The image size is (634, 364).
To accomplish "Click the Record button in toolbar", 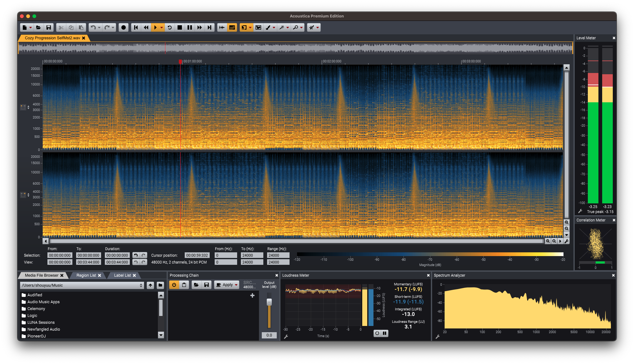I will click(124, 27).
